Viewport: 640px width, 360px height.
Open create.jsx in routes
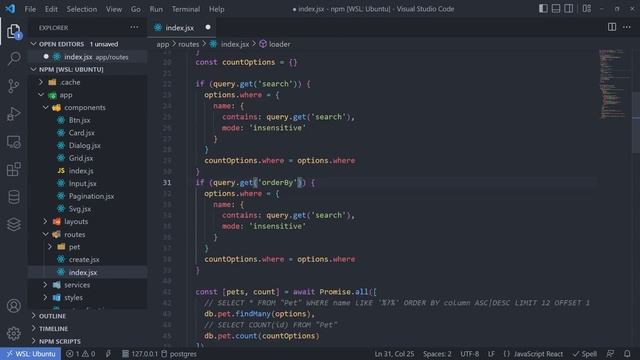tap(88, 260)
